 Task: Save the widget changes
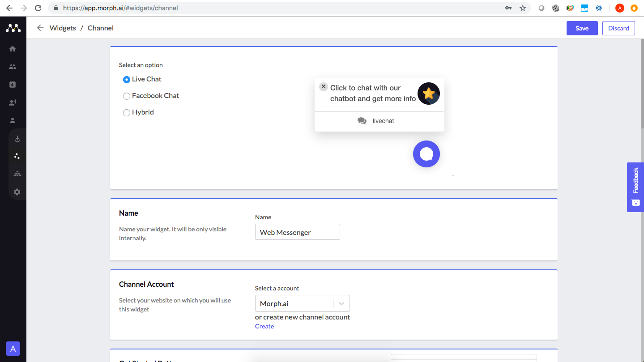point(582,28)
